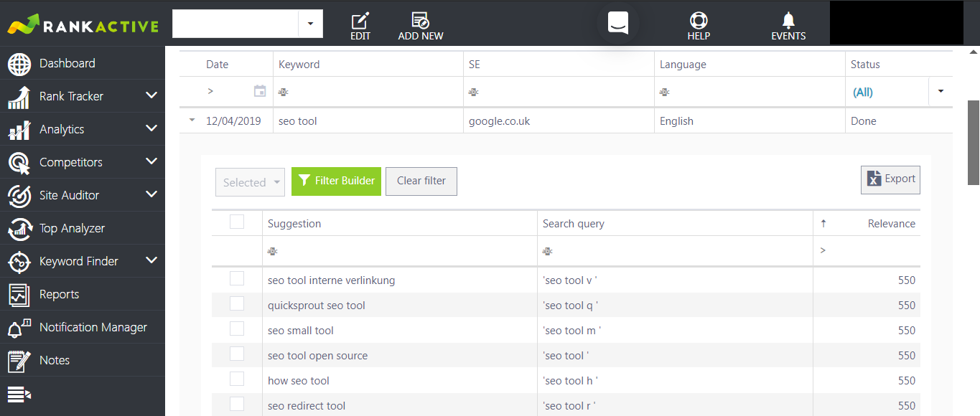
Task: Expand the Keyword Finder submenu chevron
Action: pyautogui.click(x=151, y=260)
